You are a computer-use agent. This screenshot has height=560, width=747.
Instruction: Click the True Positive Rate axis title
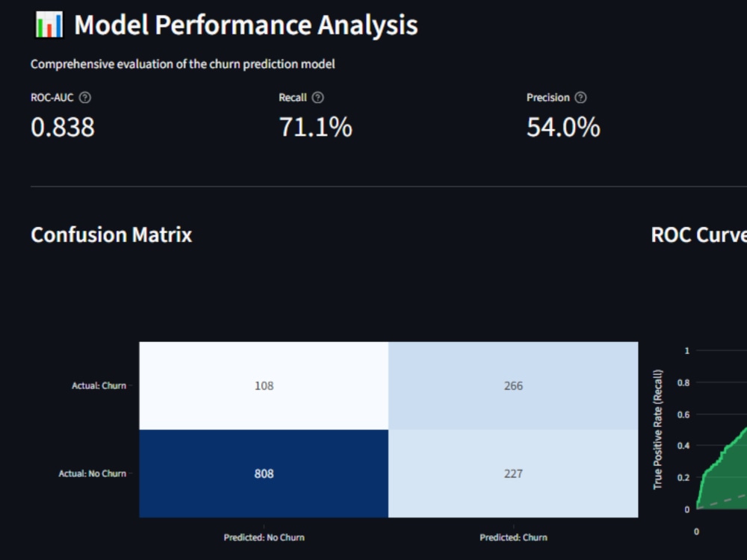(x=657, y=429)
